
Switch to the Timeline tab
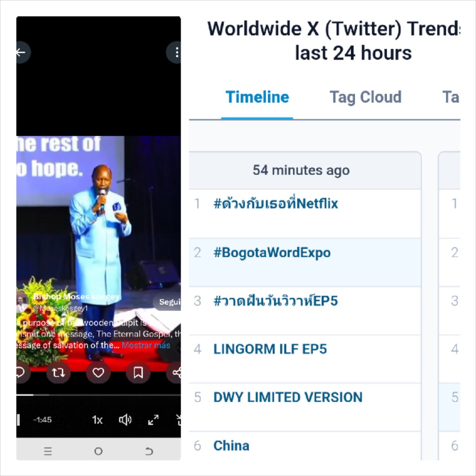(257, 97)
